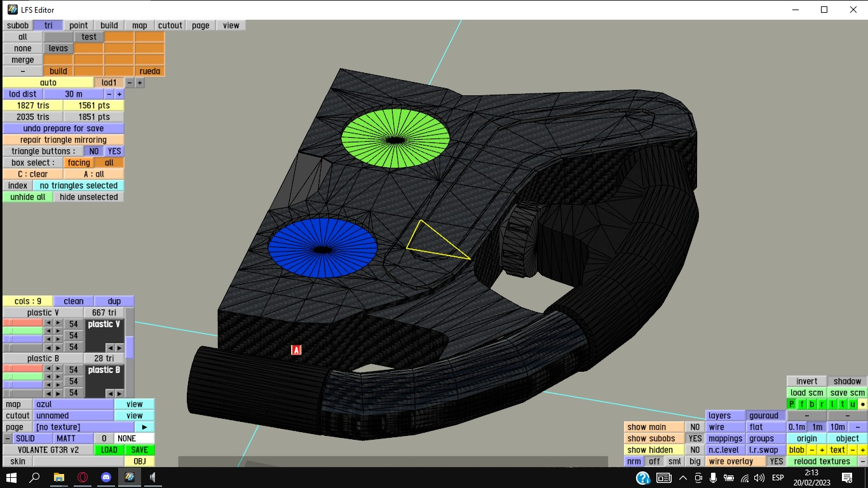Open the build tab

coord(109,25)
